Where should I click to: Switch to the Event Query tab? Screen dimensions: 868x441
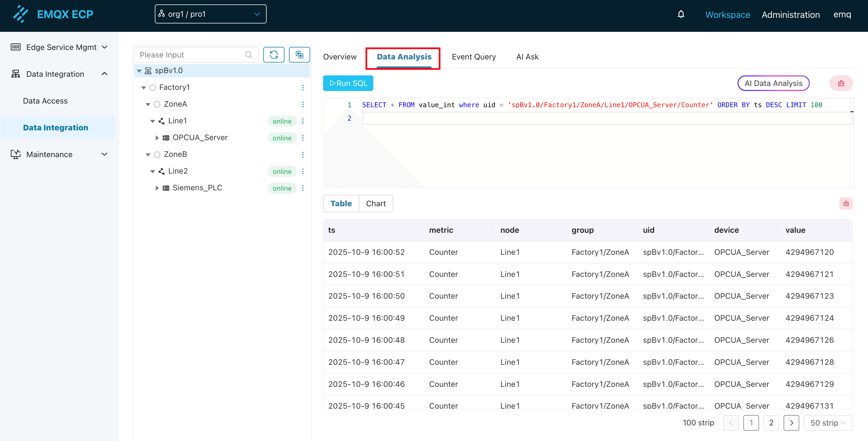pos(474,57)
